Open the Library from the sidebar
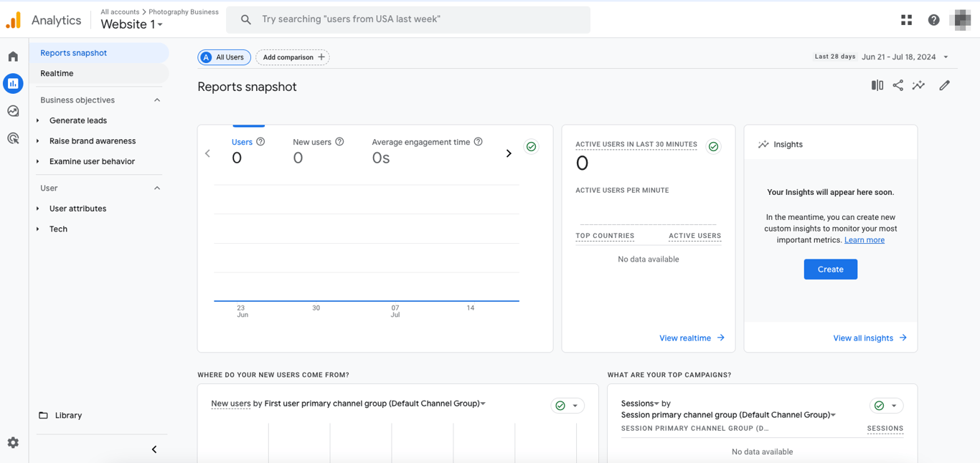This screenshot has height=463, width=980. click(x=68, y=415)
